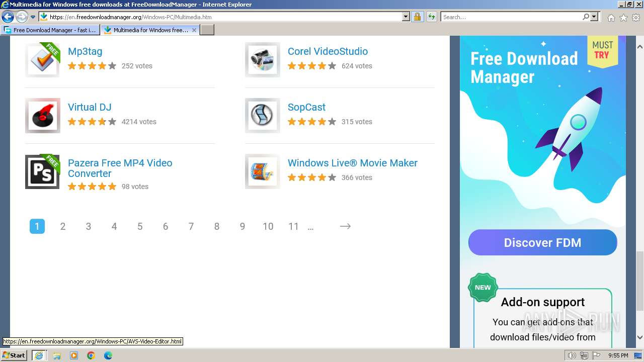
Task: Go forward with the browser Forward arrow
Action: (22, 17)
